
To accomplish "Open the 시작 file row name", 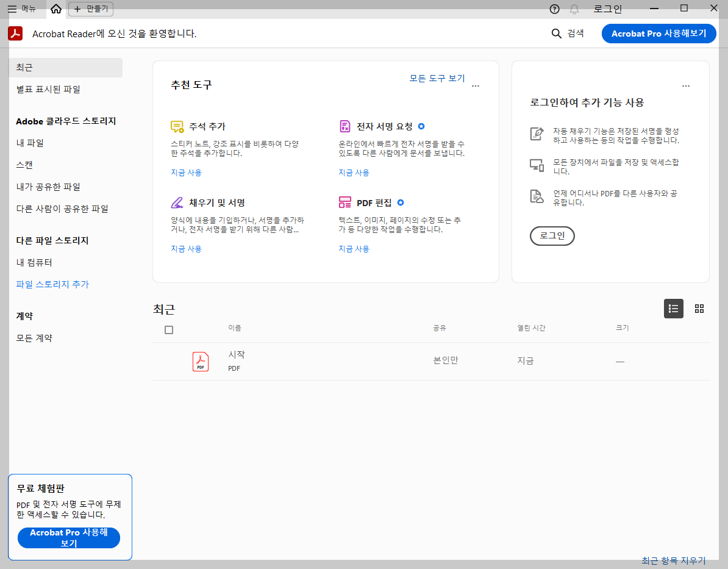I will tap(237, 354).
